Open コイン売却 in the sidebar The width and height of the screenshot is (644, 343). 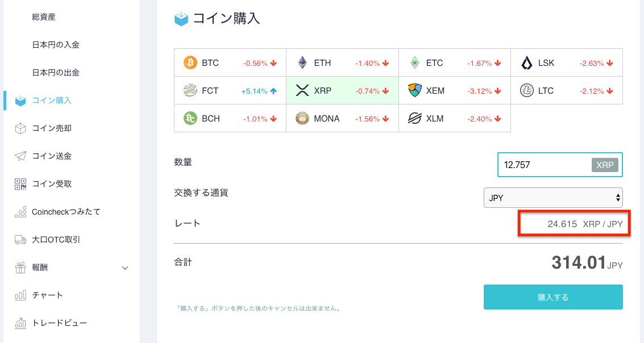[52, 128]
